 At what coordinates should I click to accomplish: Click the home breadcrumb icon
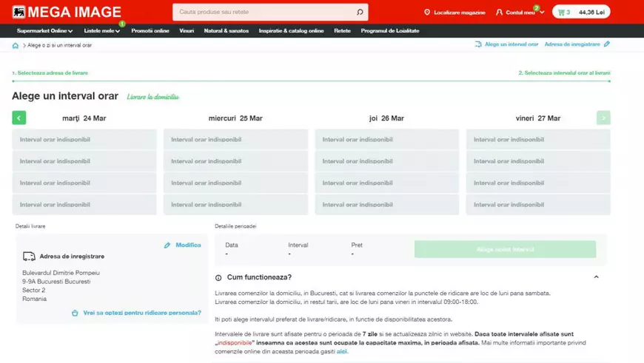[x=16, y=45]
